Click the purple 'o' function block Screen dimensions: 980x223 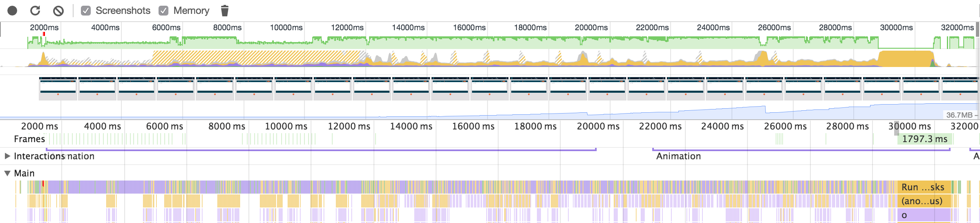point(924,215)
